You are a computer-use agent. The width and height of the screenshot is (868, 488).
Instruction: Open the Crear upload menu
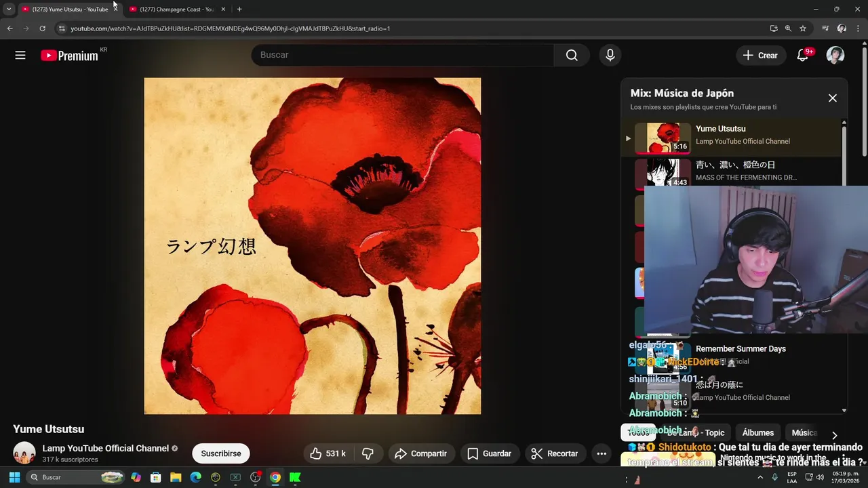(761, 56)
